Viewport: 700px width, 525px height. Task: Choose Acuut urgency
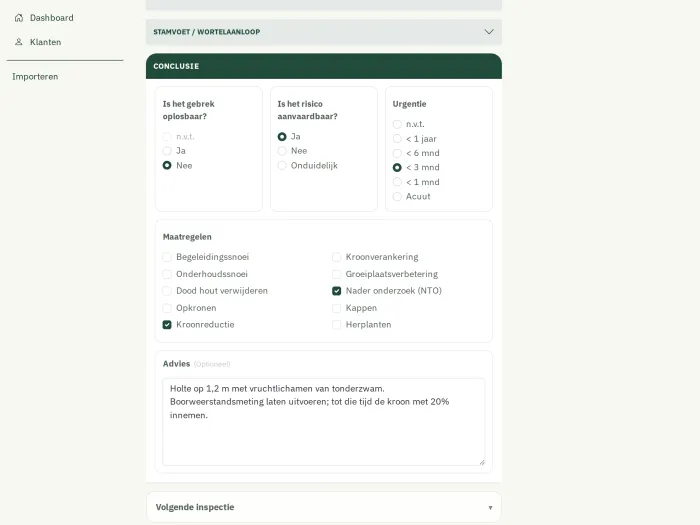click(x=397, y=196)
